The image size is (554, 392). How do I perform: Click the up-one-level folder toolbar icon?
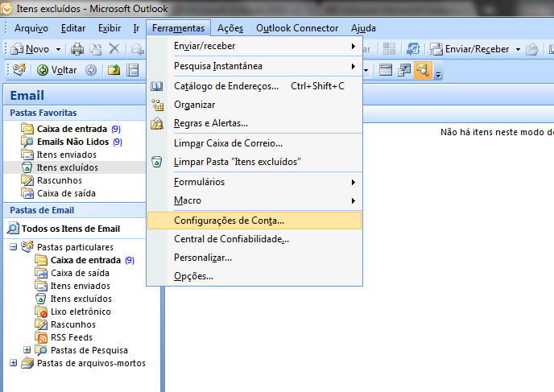pyautogui.click(x=114, y=70)
